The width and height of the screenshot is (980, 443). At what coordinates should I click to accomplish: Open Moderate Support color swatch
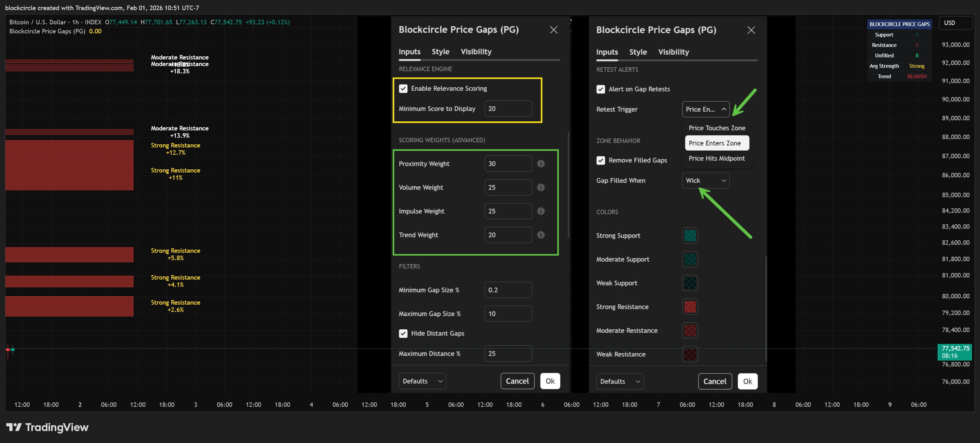click(x=690, y=259)
